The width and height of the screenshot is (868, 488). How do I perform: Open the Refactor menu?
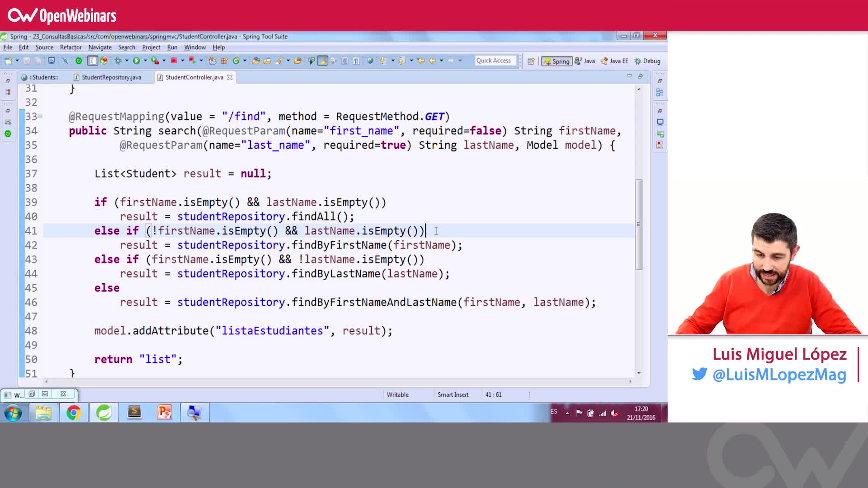point(71,47)
